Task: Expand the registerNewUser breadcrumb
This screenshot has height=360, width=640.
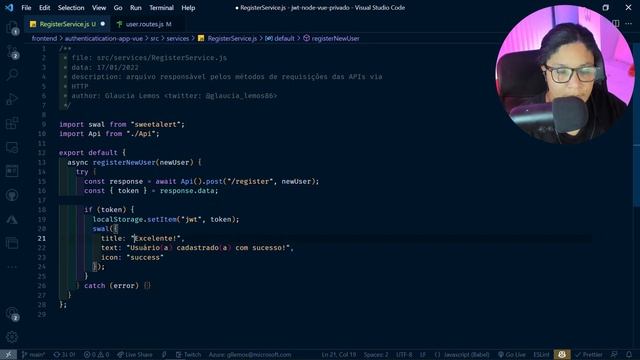Action: (336, 38)
